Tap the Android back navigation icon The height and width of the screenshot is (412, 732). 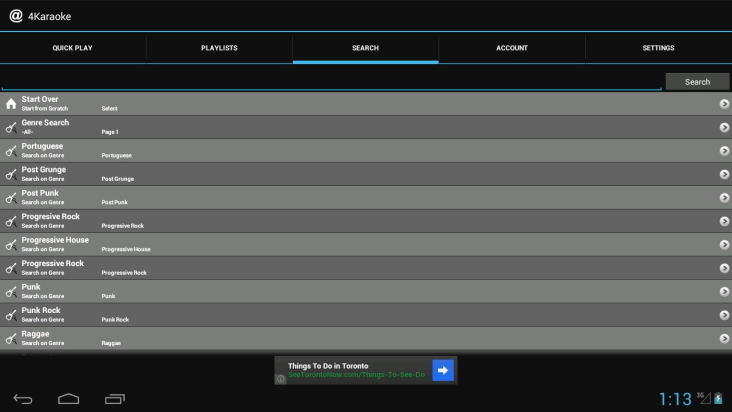tap(22, 399)
